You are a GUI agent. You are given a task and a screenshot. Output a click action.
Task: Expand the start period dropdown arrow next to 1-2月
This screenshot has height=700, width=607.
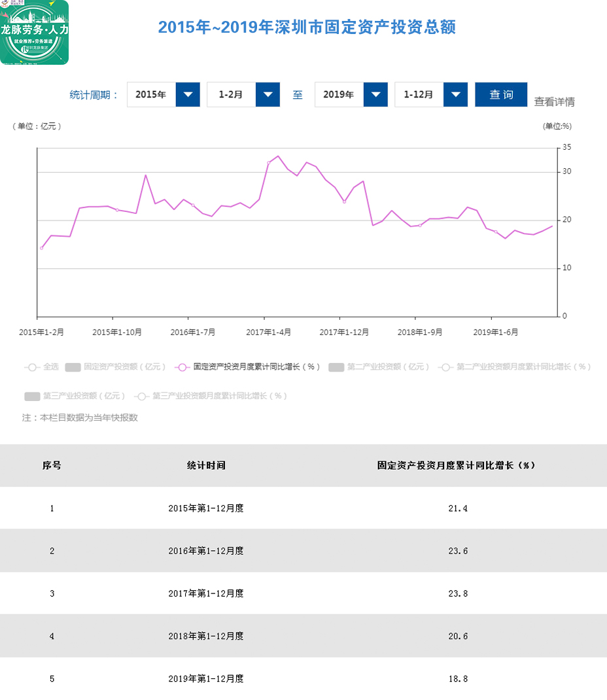tap(268, 95)
